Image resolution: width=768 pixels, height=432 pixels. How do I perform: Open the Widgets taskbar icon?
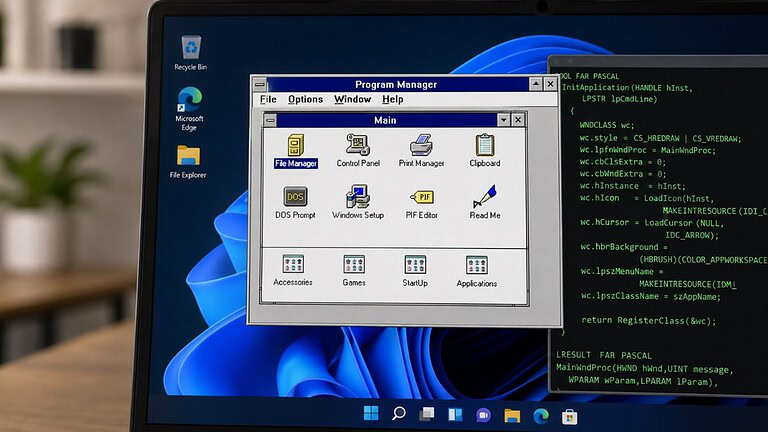pos(455,415)
